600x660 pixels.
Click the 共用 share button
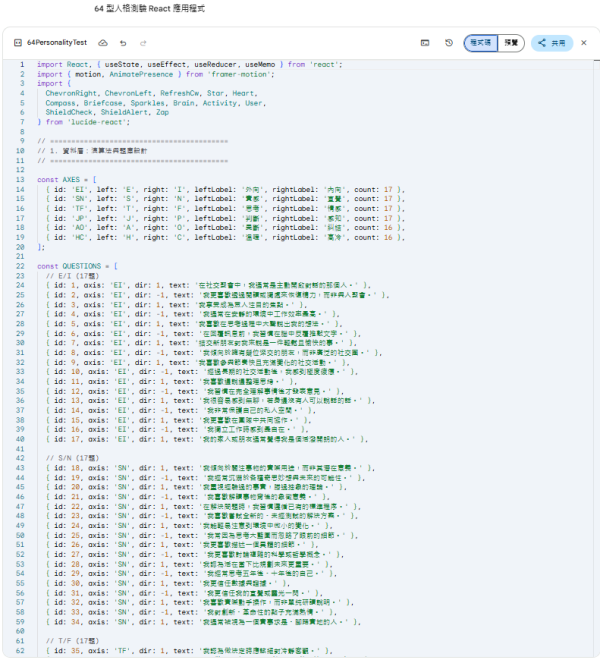pyautogui.click(x=551, y=43)
